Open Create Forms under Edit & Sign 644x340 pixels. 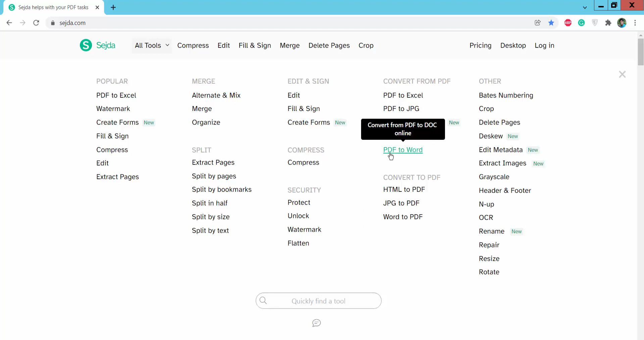[x=309, y=122]
